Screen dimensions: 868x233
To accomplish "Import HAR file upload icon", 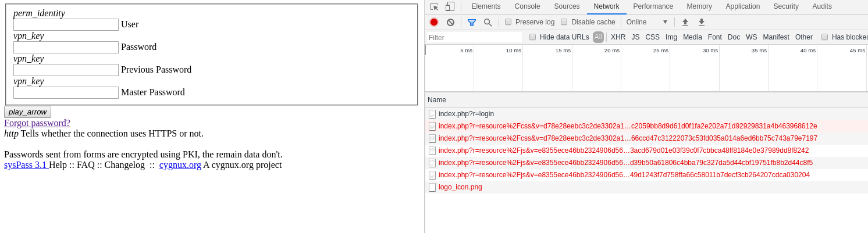I will pos(685,22).
